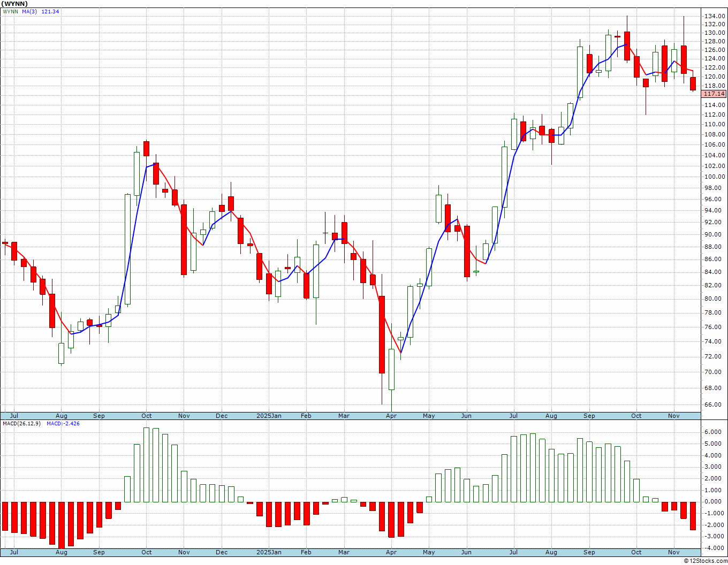Select the "108.00" price axis label
This screenshot has height=565, width=728.
[x=715, y=134]
